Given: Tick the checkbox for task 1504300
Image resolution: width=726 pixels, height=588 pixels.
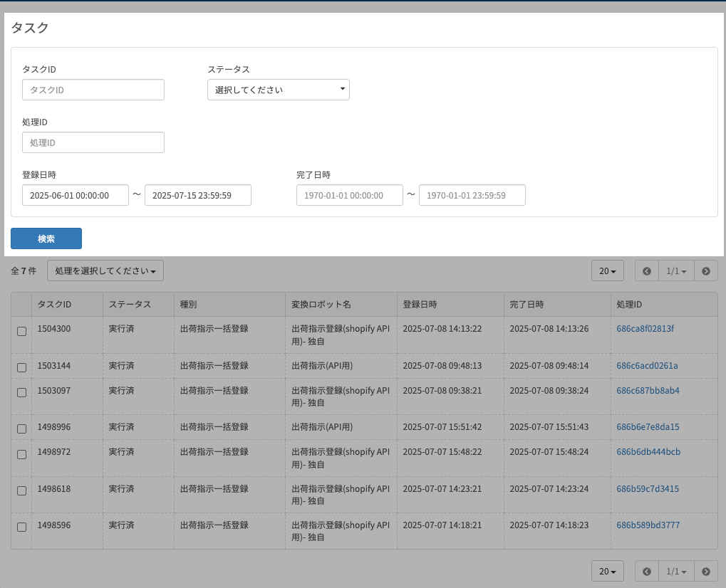Looking at the screenshot, I should 21,331.
